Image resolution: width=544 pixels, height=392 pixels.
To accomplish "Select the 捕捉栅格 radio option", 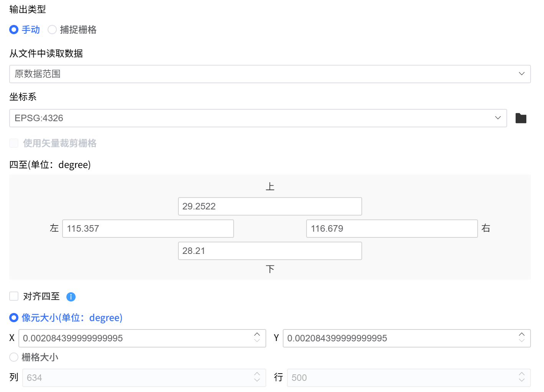I will click(52, 30).
